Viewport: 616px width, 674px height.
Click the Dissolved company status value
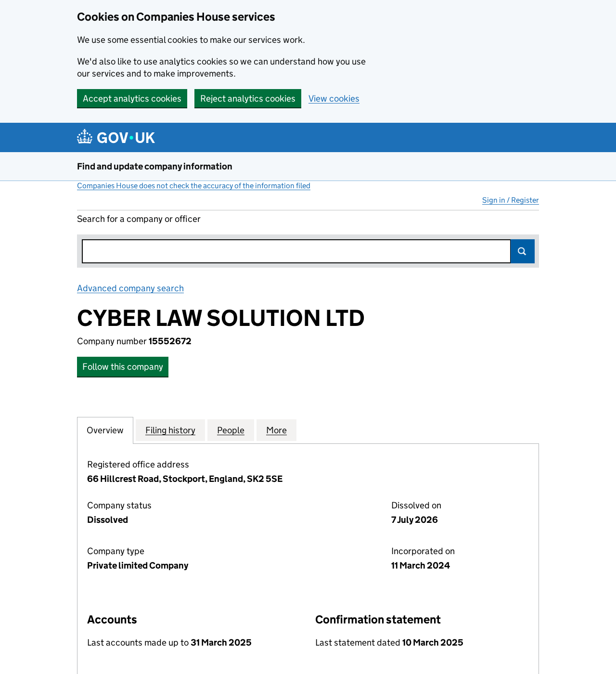pos(107,520)
